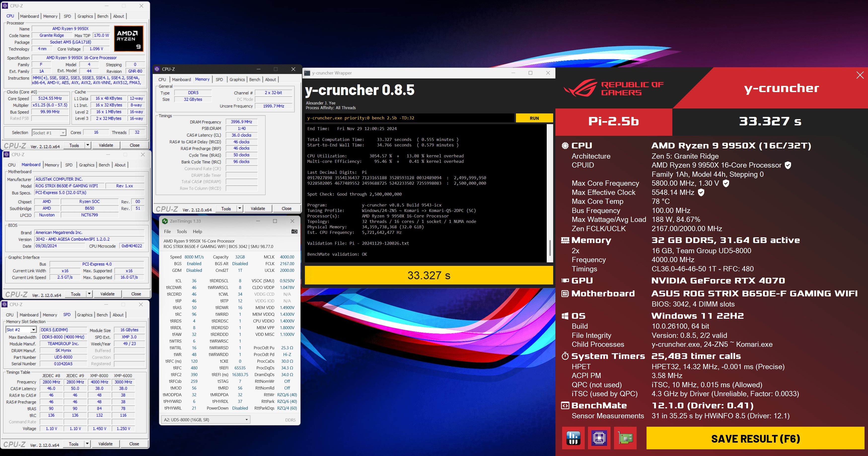Screen dimensions: 868x456
Task: Click CPU-Z processor window title icon
Action: pos(5,6)
